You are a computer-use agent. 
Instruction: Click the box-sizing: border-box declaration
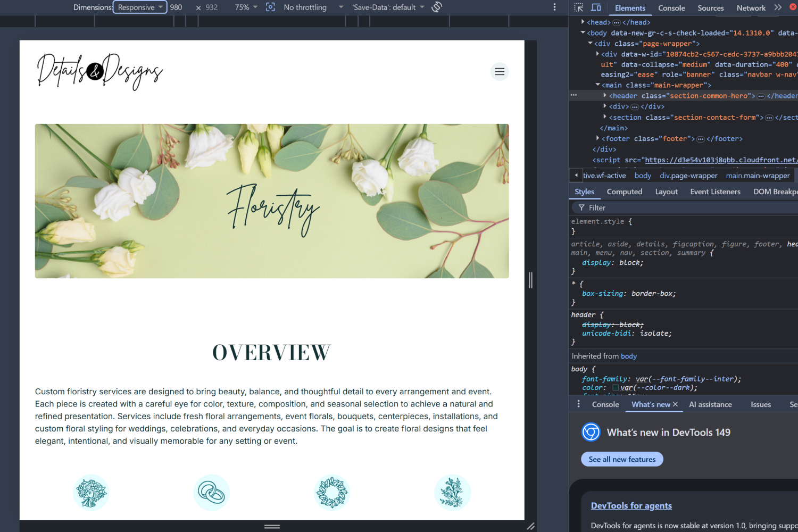pos(629,293)
